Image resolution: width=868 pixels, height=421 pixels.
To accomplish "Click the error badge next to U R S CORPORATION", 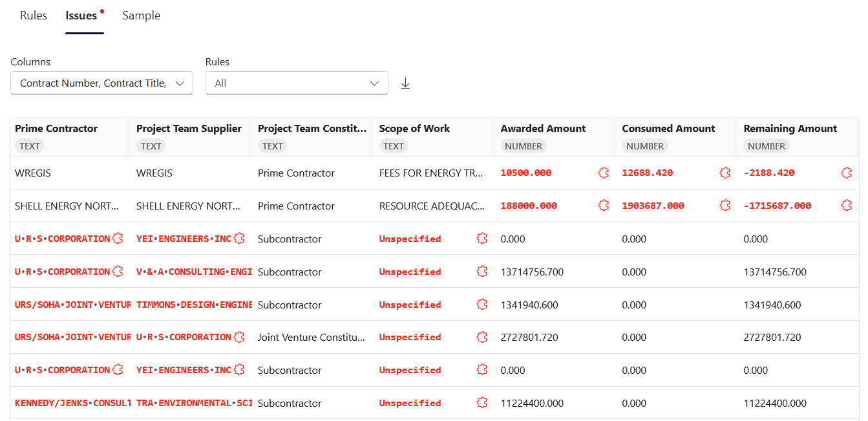I will coord(118,238).
